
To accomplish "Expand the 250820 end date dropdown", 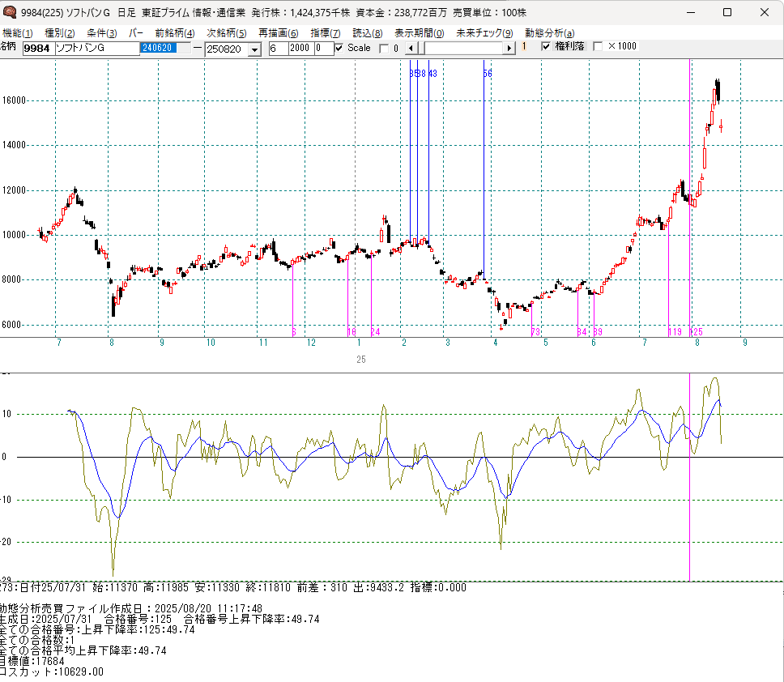I will [x=254, y=49].
